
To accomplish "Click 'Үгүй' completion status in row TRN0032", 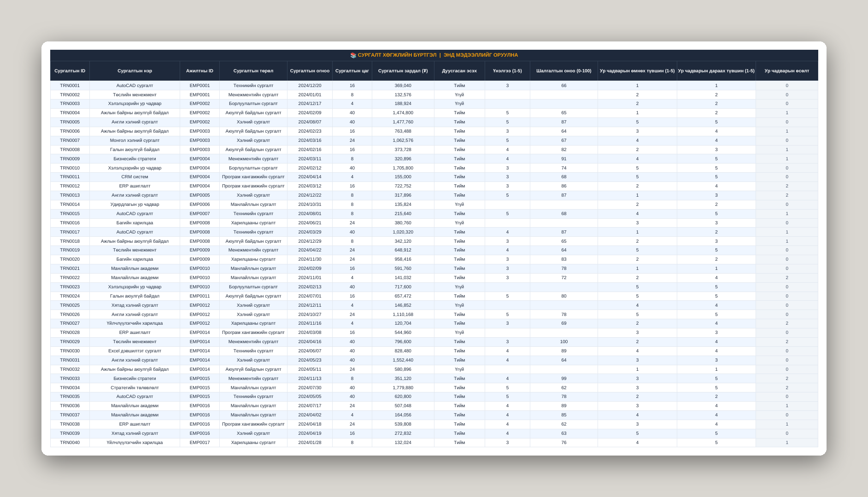I will point(459,369).
